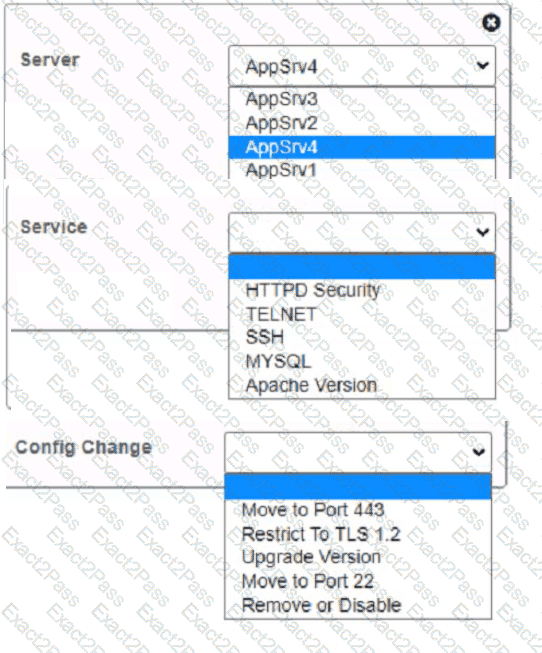Select AppSrv3 from the server list
This screenshot has width=542, height=653.
362,99
